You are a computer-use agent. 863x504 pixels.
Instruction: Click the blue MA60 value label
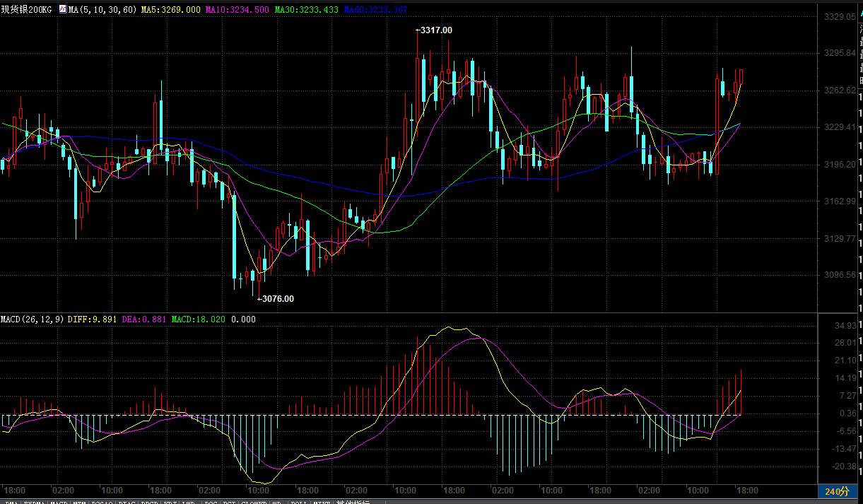(x=375, y=11)
